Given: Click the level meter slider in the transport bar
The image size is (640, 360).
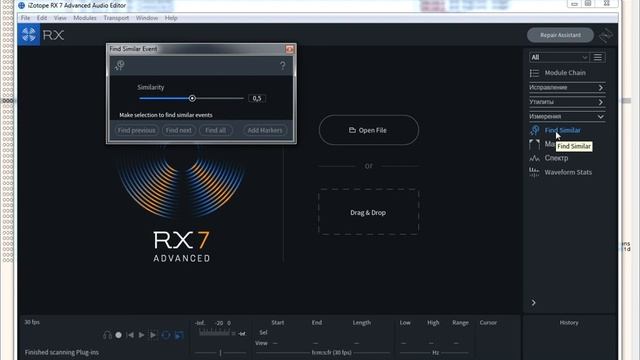Looking at the screenshot, I should point(220,352).
